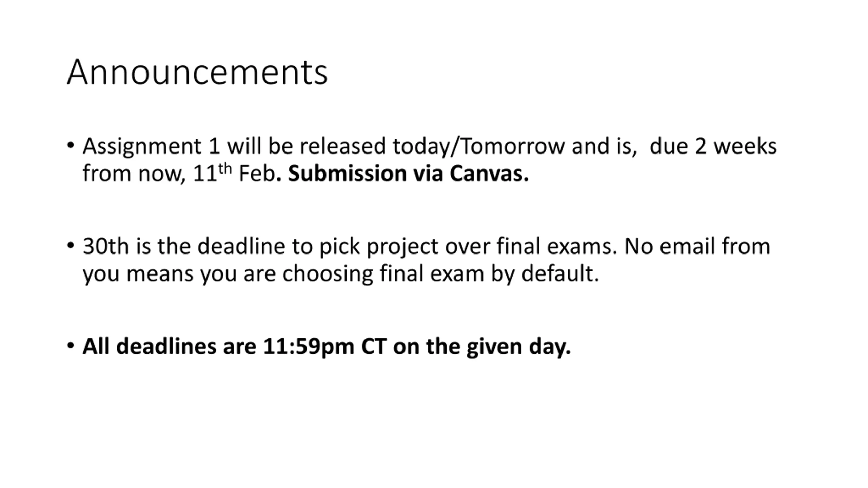
Task: Click the word 30th
Action: coord(106,246)
